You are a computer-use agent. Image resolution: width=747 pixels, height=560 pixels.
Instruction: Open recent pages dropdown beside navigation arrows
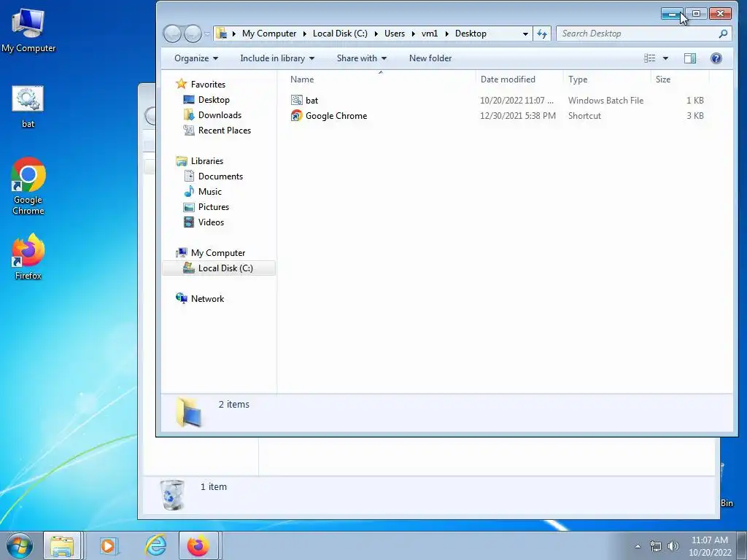(x=206, y=34)
